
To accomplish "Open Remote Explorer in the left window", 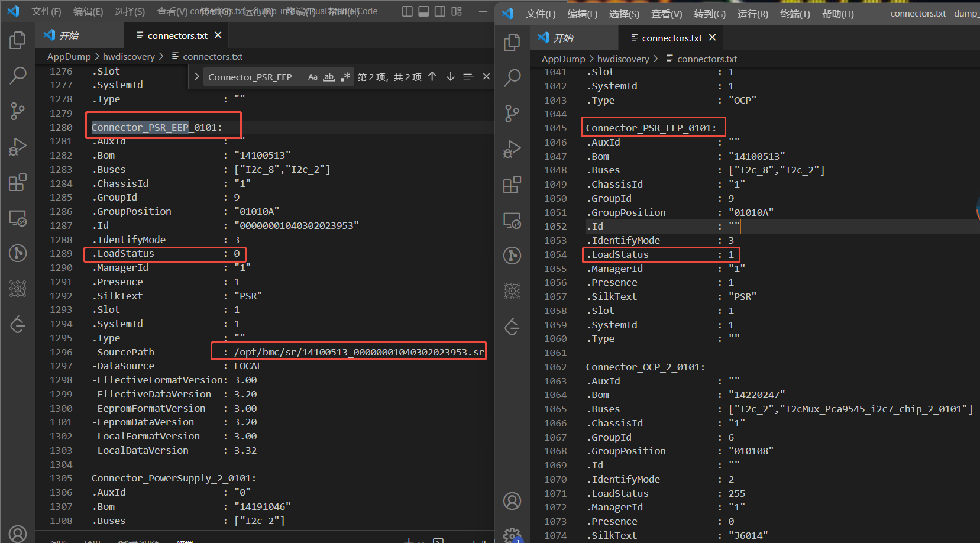I will [x=18, y=218].
